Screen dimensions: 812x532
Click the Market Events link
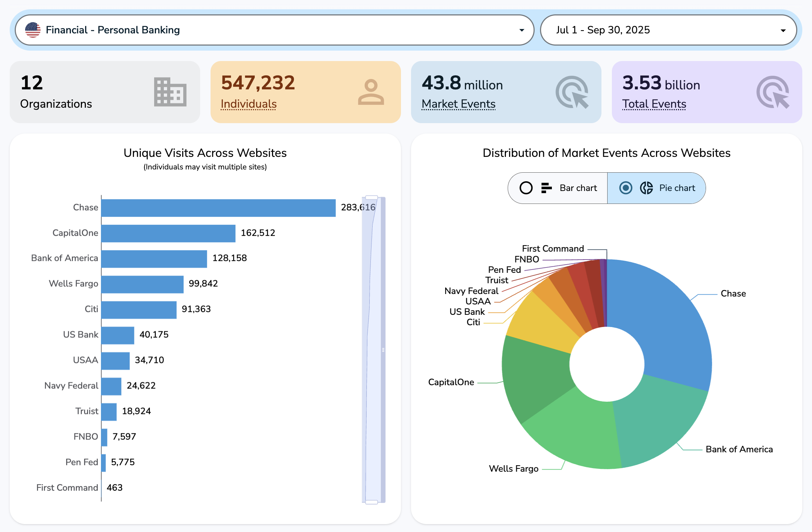458,104
